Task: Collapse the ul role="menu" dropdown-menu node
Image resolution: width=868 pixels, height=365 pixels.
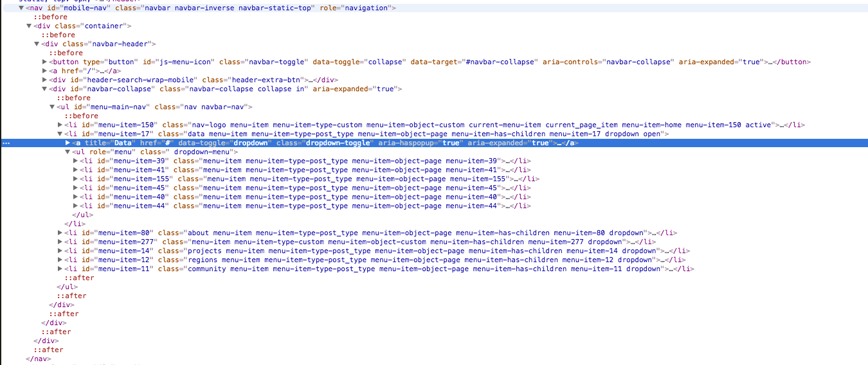Action: (68, 152)
